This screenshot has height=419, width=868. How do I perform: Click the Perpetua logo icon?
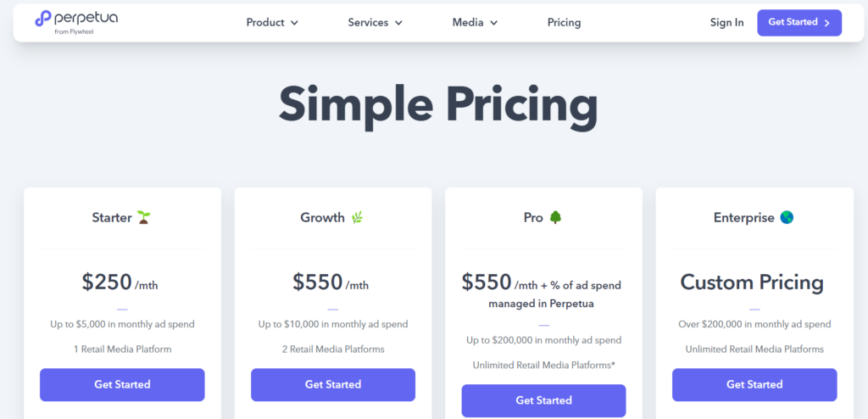pyautogui.click(x=42, y=19)
